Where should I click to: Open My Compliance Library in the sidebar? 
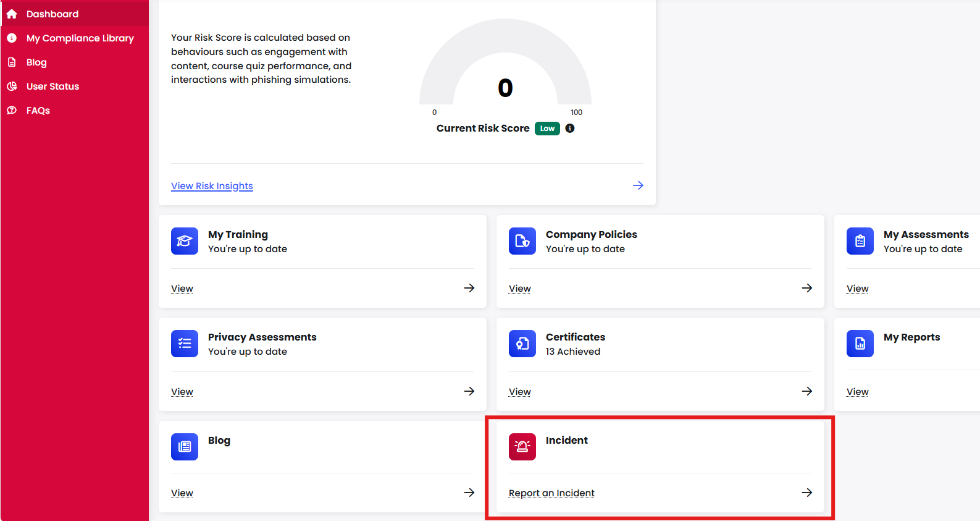pyautogui.click(x=75, y=38)
